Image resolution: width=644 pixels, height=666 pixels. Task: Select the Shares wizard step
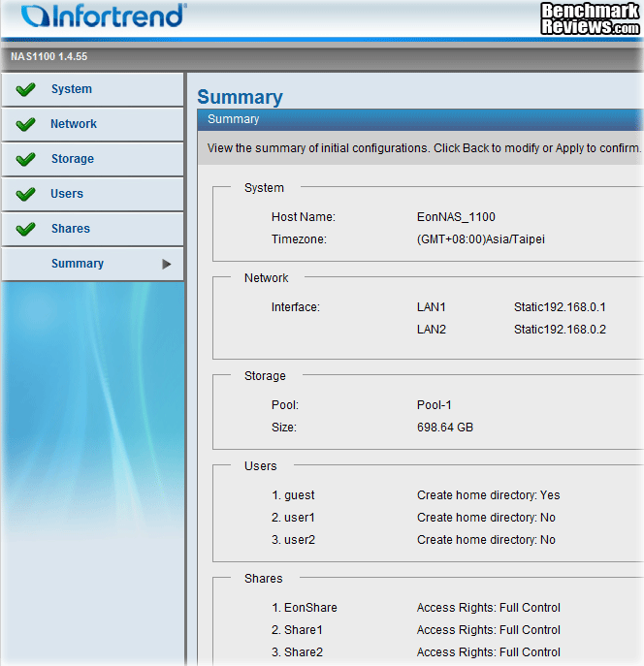point(92,229)
